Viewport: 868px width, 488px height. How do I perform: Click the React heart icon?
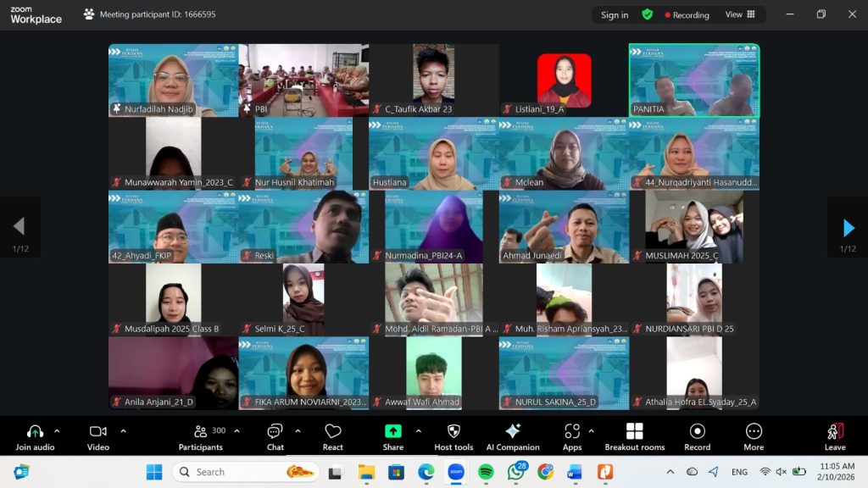pyautogui.click(x=333, y=436)
